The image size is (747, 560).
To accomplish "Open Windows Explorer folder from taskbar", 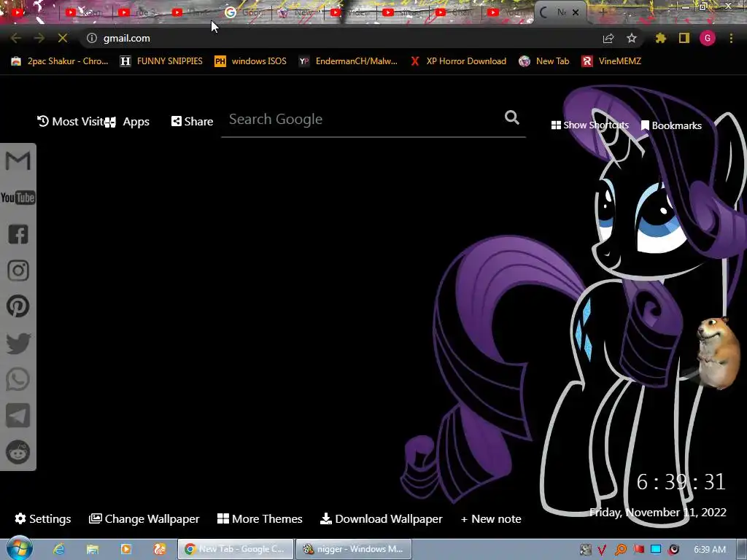I will (93, 549).
